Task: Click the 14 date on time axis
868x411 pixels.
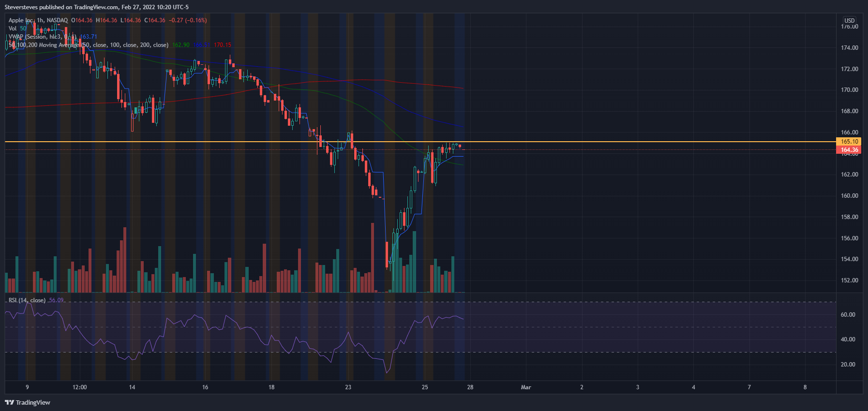Action: 132,387
